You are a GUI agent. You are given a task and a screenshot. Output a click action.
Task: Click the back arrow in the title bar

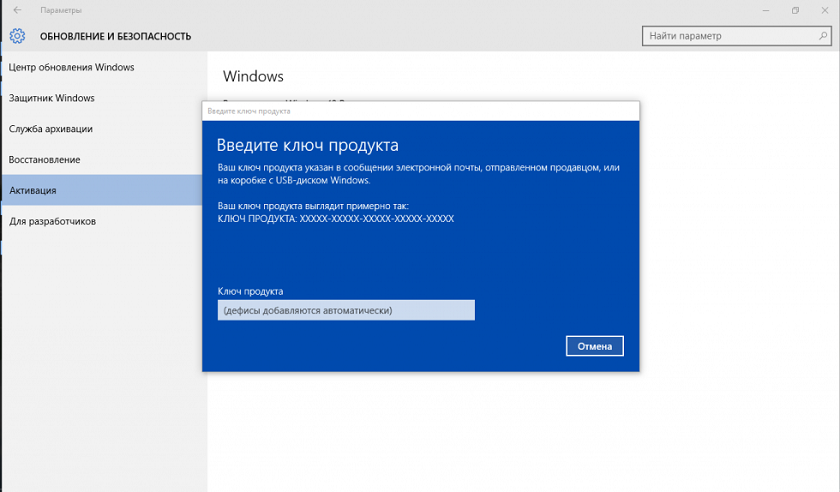17,10
